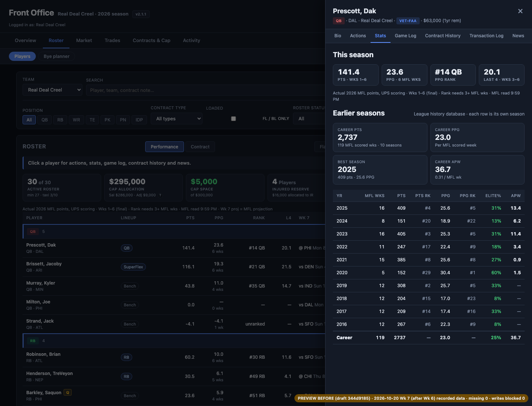The width and height of the screenshot is (532, 406).
Task: Click the 2020 season row in Earlier seasons
Action: [429, 273]
